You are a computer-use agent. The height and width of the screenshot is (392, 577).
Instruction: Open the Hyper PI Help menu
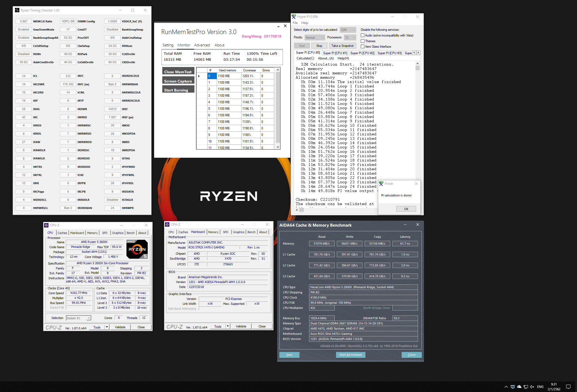[x=305, y=23]
